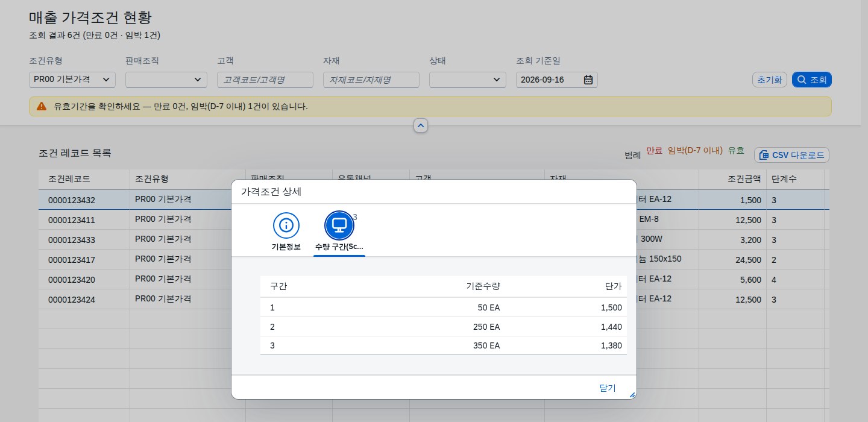Viewport: 868px width, 422px height.
Task: Click the 5,600 조건금액 cell
Action: click(x=732, y=279)
